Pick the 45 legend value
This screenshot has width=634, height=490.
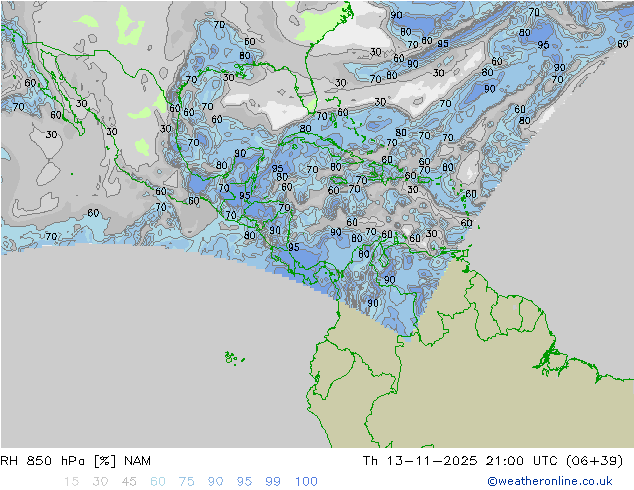click(x=129, y=482)
